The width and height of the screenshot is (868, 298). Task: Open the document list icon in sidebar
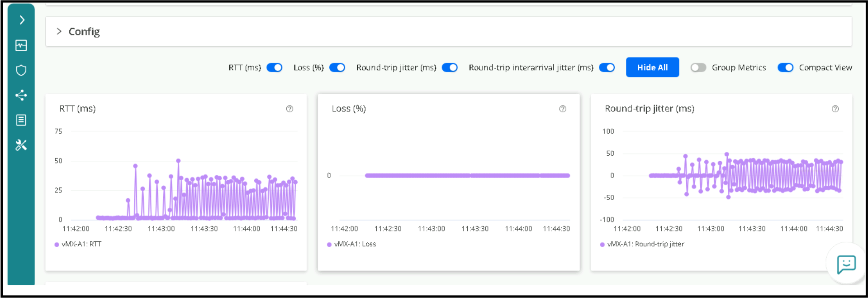[21, 120]
